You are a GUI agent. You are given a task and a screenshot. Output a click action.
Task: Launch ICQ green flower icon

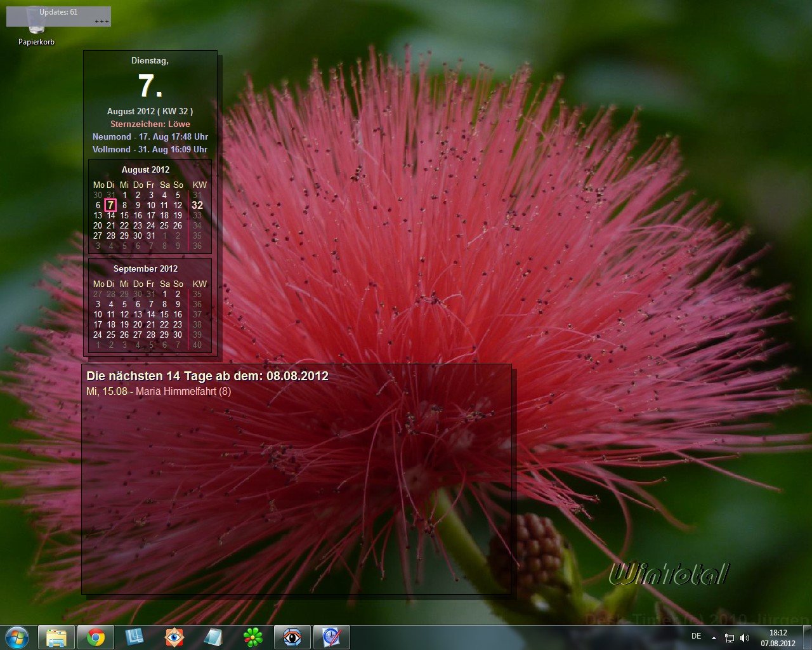point(253,637)
